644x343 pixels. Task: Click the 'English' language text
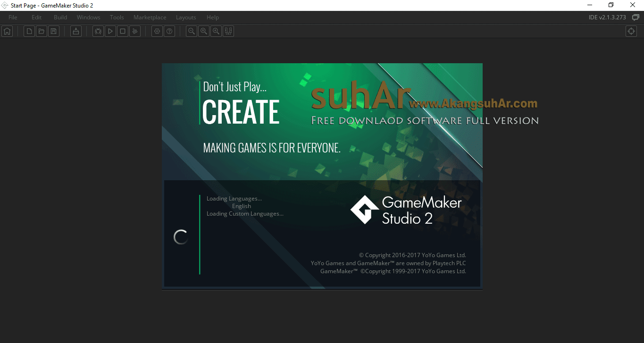(242, 206)
